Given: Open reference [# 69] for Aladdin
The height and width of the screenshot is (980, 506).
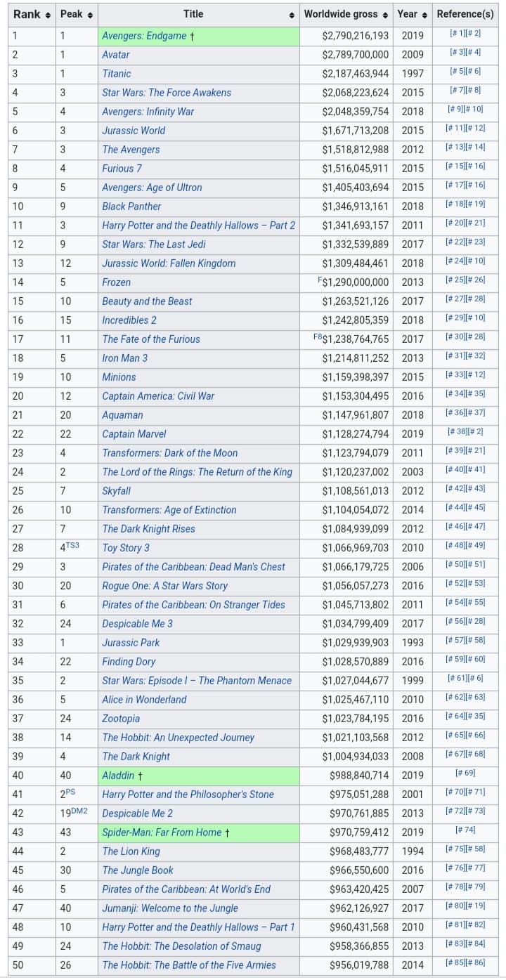Looking at the screenshot, I should pos(465,773).
